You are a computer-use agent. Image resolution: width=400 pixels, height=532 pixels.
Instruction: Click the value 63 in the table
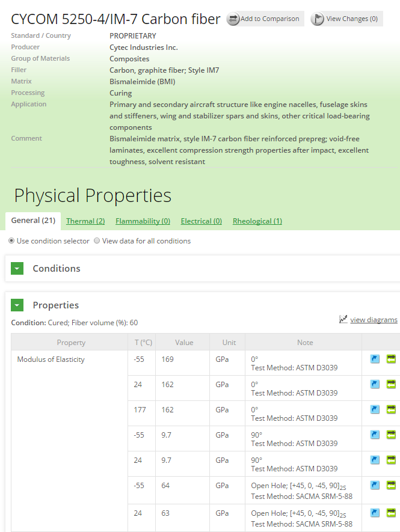(x=165, y=513)
